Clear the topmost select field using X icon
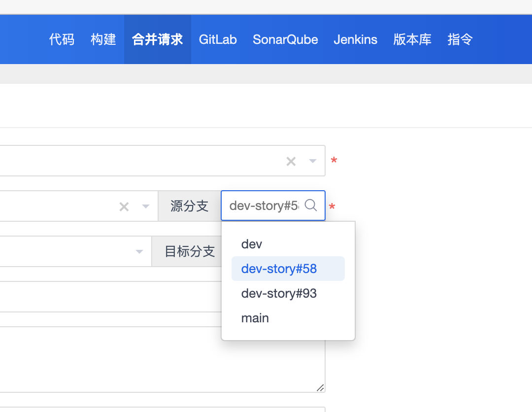The height and width of the screenshot is (412, 532). 291,161
